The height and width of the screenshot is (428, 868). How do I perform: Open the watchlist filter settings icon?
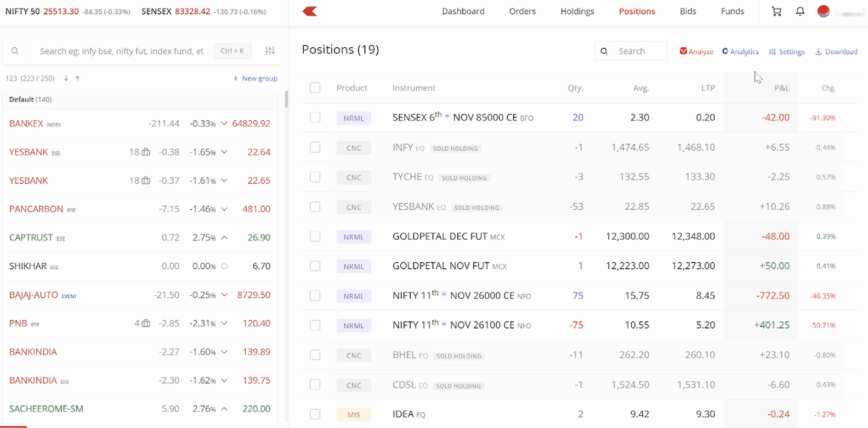point(270,51)
